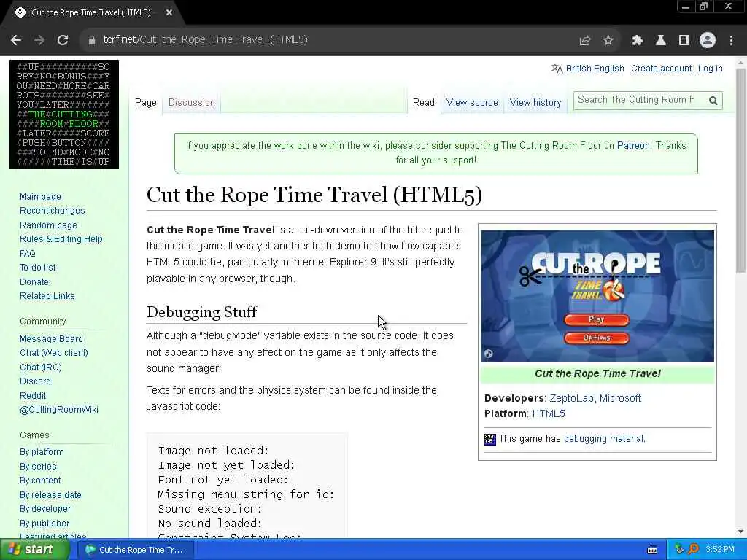Click the system tray network icon
Image resolution: width=747 pixels, height=560 pixels.
coord(679,550)
